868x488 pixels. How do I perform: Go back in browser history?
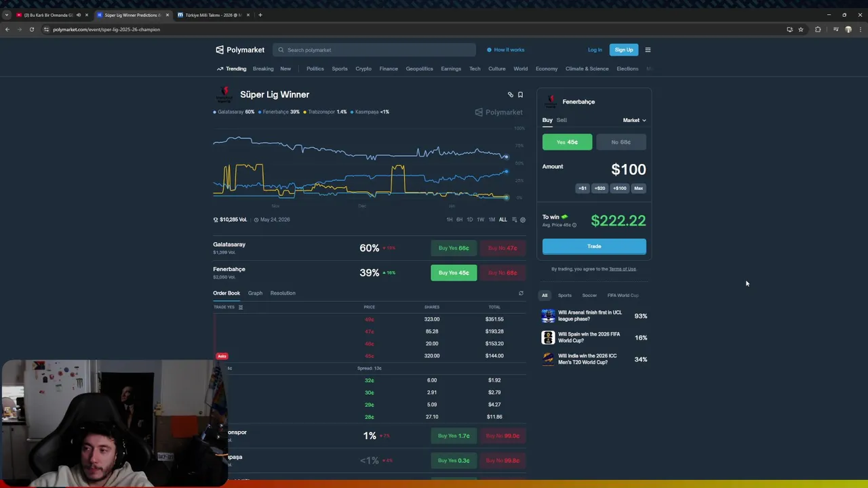7,29
